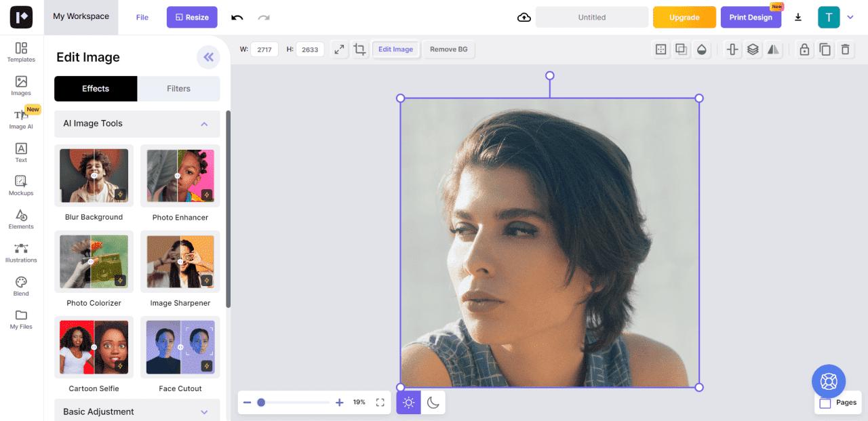The image size is (868, 421).
Task: Click the lock layer icon
Action: [804, 49]
